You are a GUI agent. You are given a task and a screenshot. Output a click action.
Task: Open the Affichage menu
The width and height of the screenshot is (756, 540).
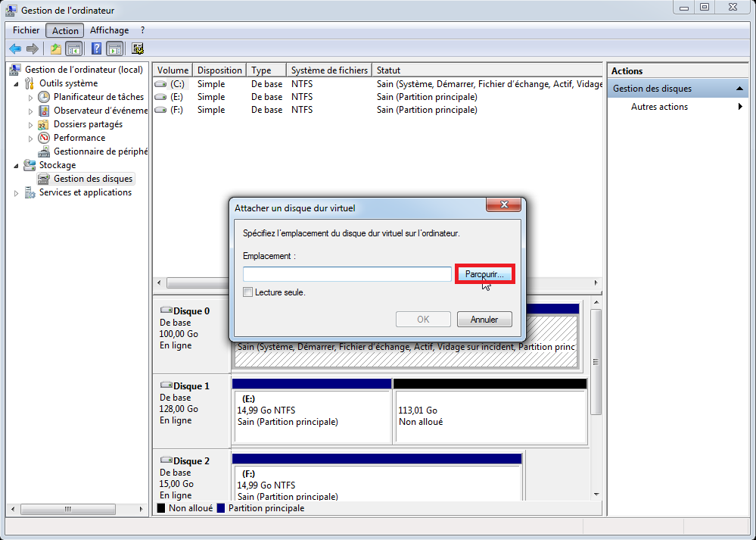pos(110,30)
